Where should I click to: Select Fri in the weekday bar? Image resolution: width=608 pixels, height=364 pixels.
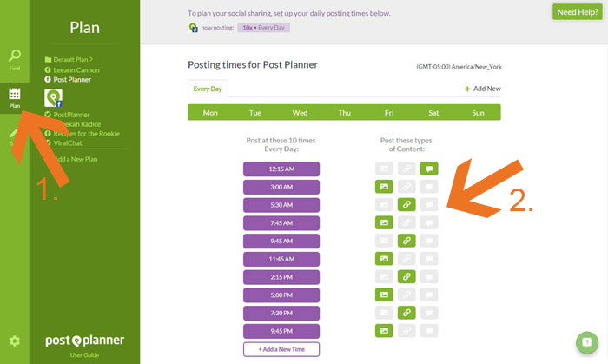389,113
